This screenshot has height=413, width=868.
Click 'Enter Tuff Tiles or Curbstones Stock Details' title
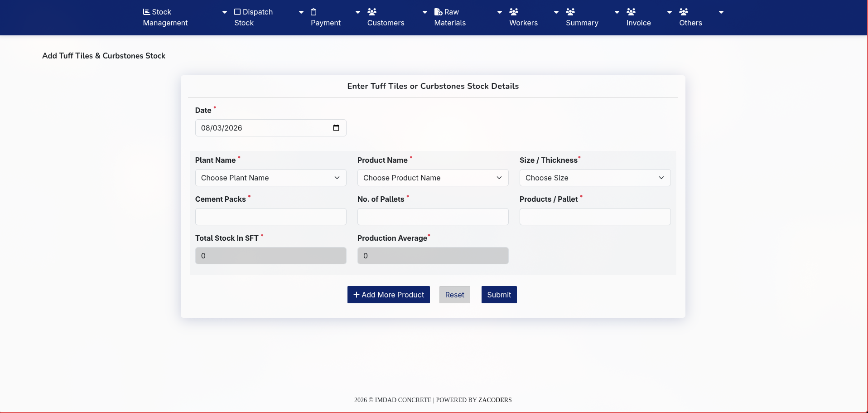click(x=433, y=86)
